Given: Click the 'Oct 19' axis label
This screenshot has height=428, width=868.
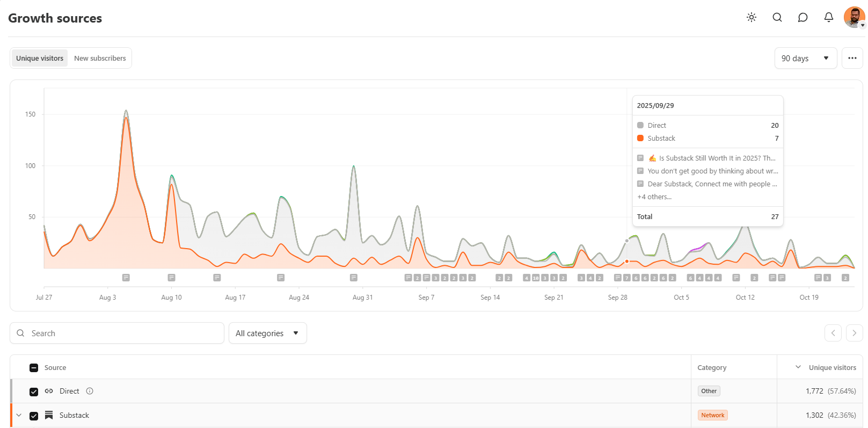Looking at the screenshot, I should pos(809,297).
